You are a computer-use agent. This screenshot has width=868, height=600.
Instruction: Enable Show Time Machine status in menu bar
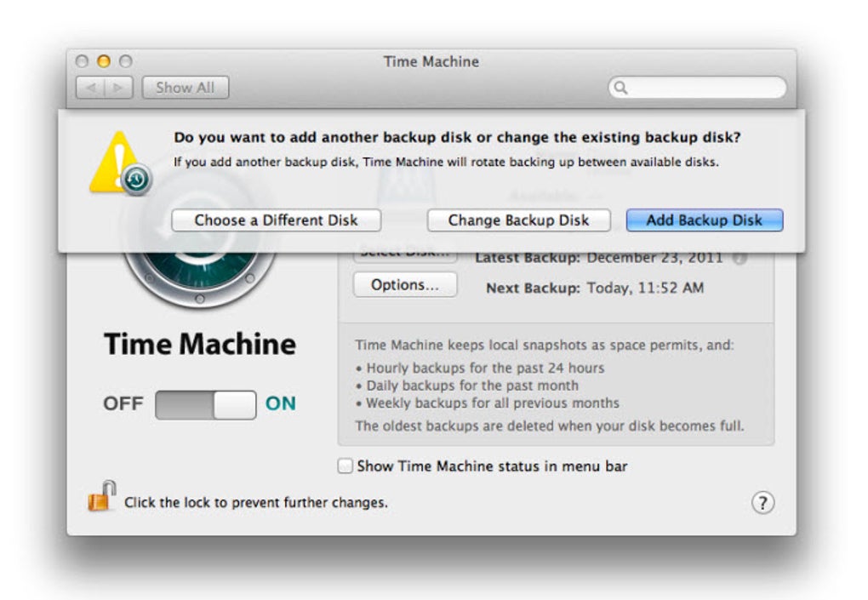tap(345, 466)
